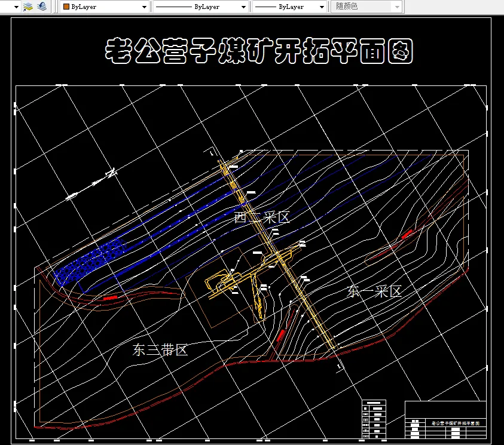Select the 东三带区 label at lower left

tap(160, 351)
